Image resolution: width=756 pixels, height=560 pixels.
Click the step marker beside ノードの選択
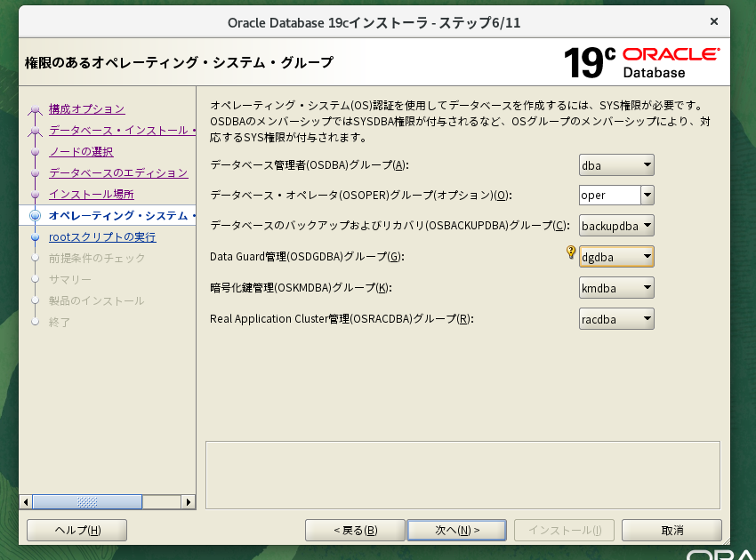point(35,152)
